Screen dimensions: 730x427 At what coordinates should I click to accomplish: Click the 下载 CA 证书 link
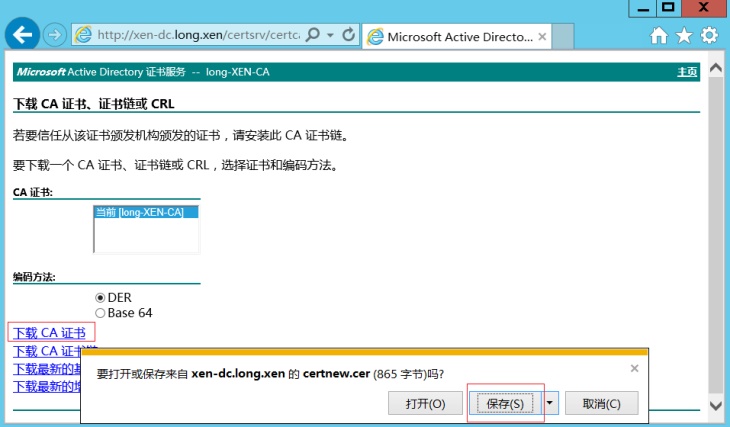(x=49, y=333)
